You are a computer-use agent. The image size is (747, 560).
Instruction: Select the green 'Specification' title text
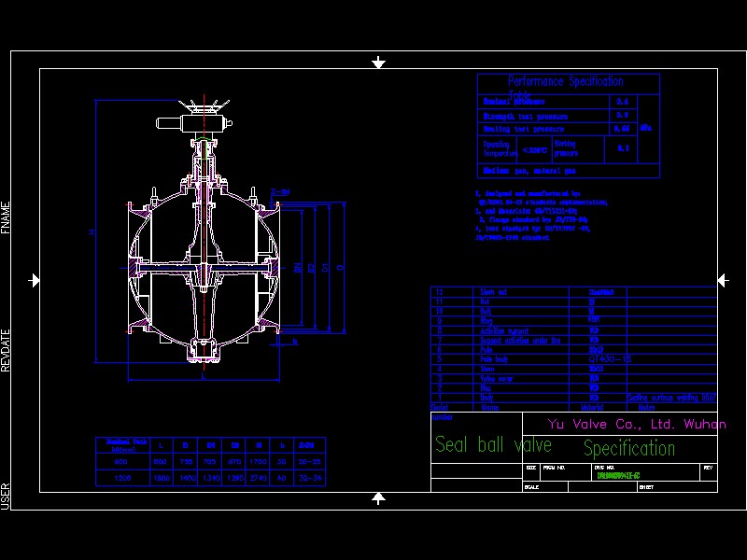tap(629, 448)
